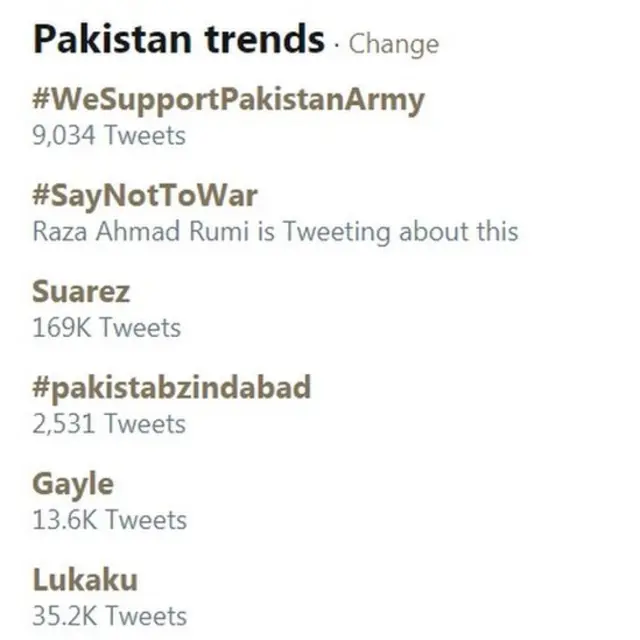View the Gayle trending topic

[72, 484]
